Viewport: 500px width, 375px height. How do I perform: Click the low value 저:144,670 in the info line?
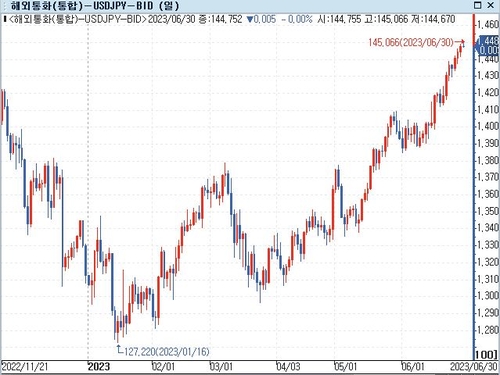433,19
